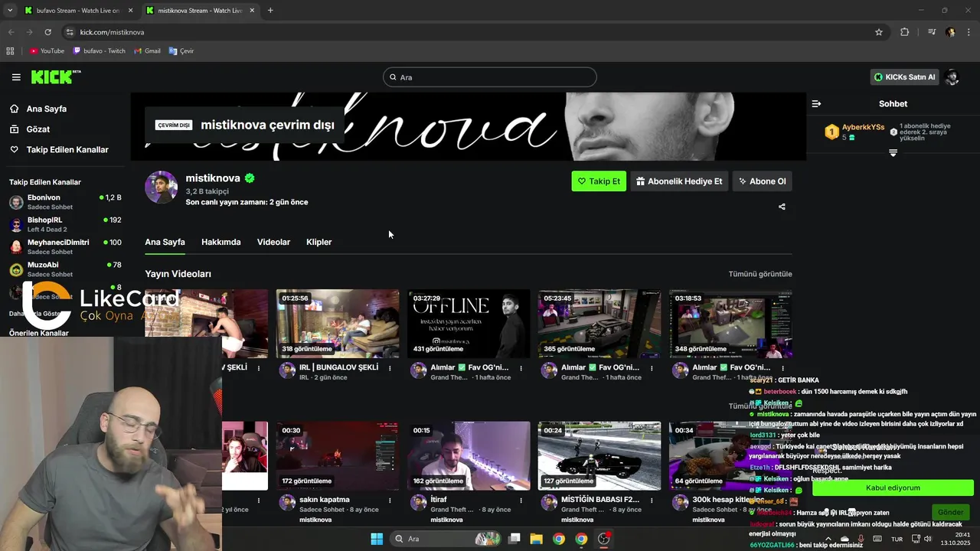Open Task View on taskbar
The height and width of the screenshot is (551, 980).
coord(514,539)
